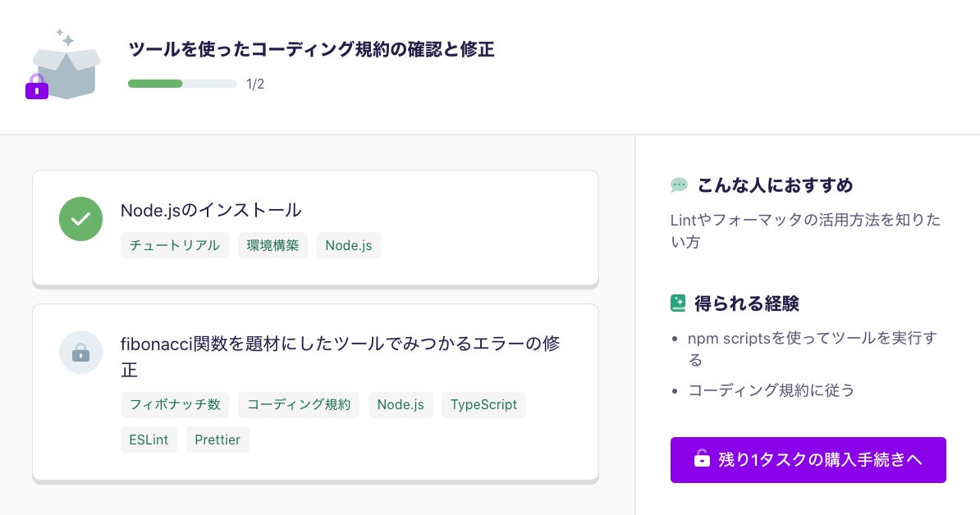980x515 pixels.
Task: Click the unlock icon in purchase button
Action: (702, 459)
